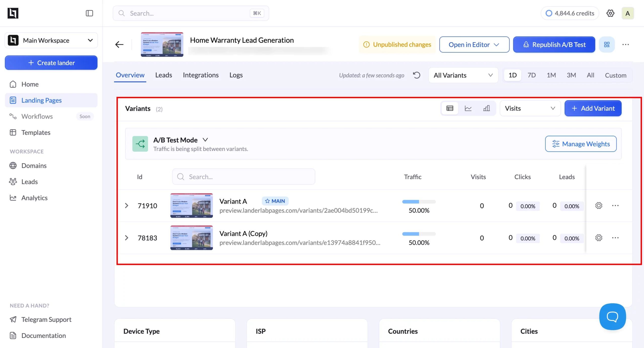The height and width of the screenshot is (348, 644).
Task: Open the lander more options menu
Action: [x=626, y=45]
